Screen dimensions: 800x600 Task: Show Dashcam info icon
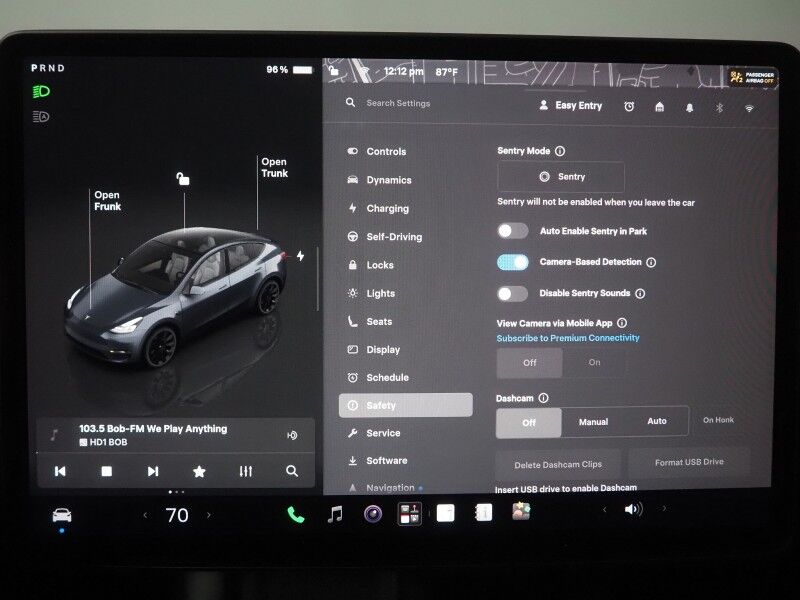543,398
